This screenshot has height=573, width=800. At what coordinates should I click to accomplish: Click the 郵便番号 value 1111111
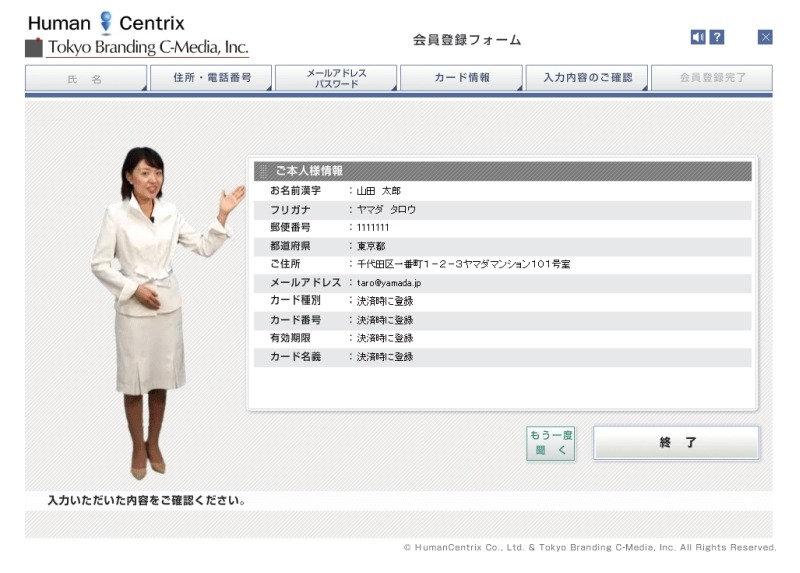[x=373, y=227]
